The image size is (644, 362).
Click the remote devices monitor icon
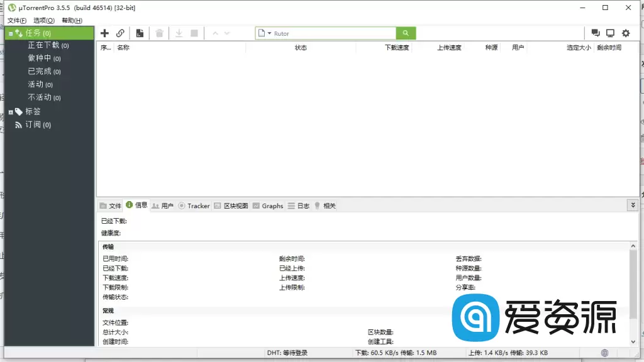coord(609,33)
